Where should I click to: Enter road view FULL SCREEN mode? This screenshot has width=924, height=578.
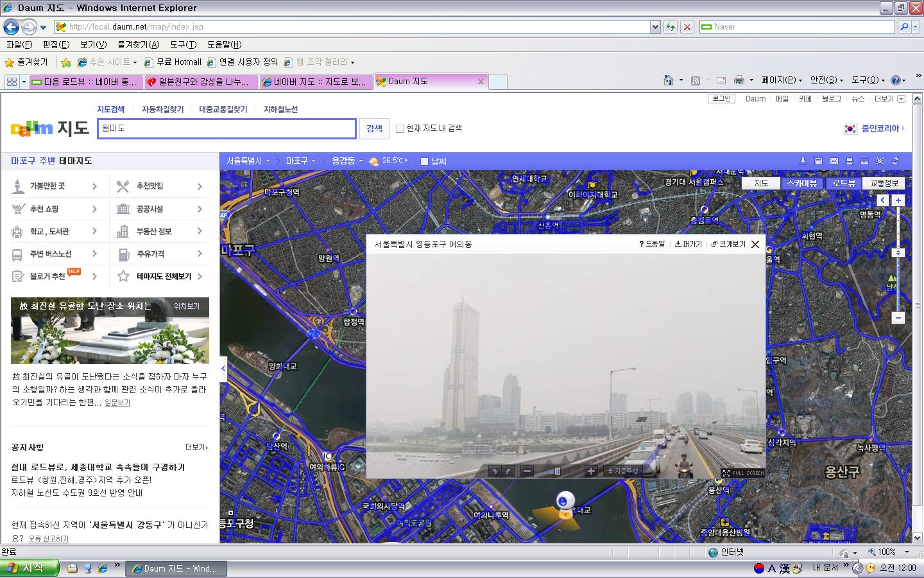point(743,473)
